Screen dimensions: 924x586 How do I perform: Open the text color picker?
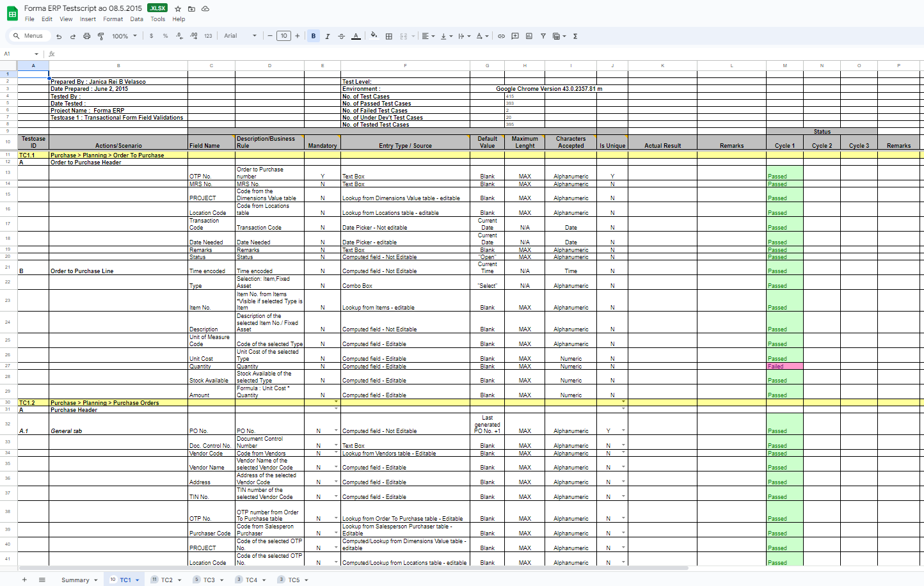tap(356, 36)
